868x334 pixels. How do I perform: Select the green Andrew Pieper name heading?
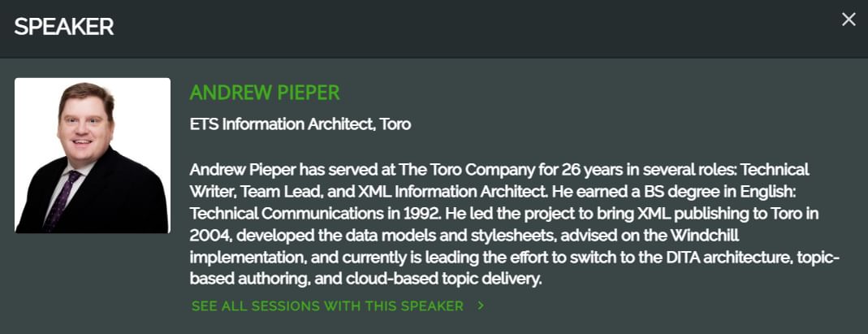[x=265, y=93]
